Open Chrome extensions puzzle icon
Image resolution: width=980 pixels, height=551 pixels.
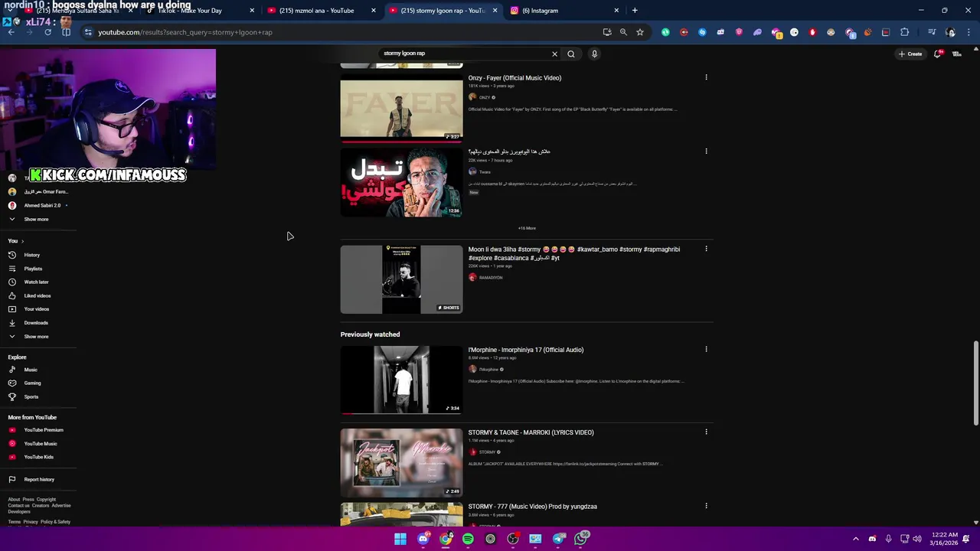[x=905, y=32]
